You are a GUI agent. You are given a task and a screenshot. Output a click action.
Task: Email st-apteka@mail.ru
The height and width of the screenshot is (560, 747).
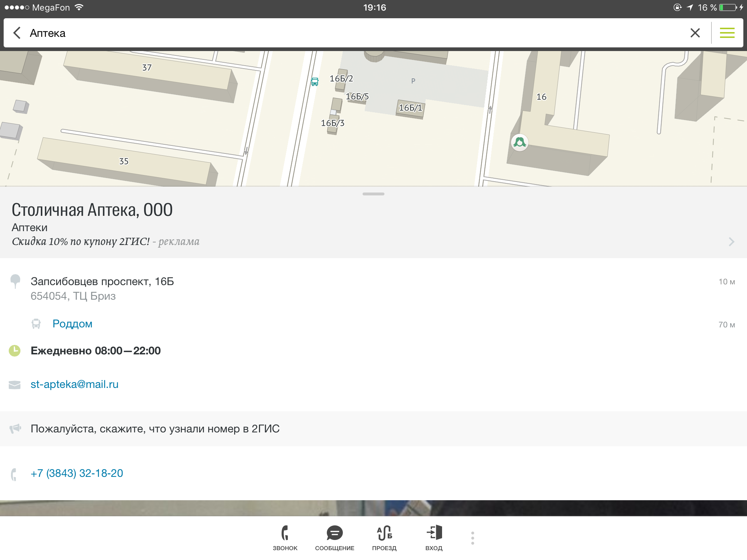[74, 384]
